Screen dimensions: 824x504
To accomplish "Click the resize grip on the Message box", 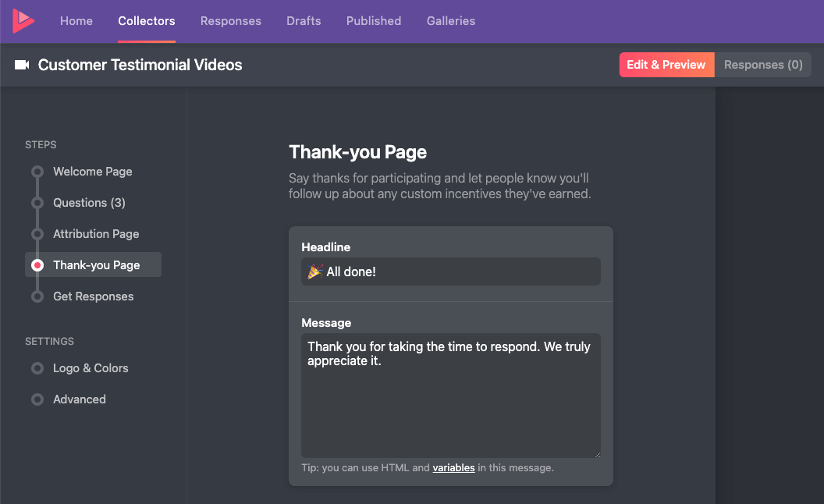I will click(597, 453).
